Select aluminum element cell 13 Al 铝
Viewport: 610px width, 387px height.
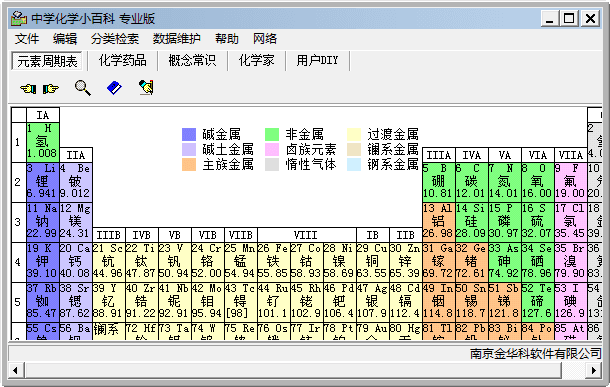[x=439, y=222]
